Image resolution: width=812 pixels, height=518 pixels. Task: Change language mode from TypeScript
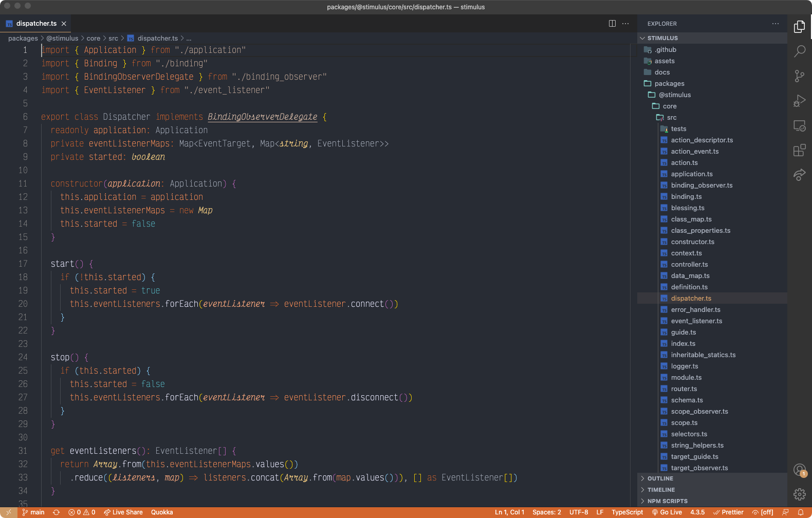click(x=627, y=512)
